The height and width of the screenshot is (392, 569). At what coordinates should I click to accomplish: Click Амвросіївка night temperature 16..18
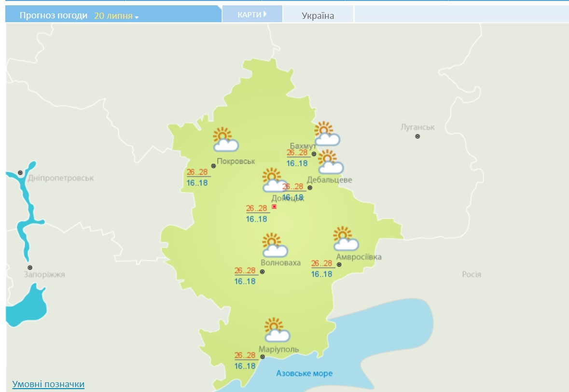click(321, 274)
